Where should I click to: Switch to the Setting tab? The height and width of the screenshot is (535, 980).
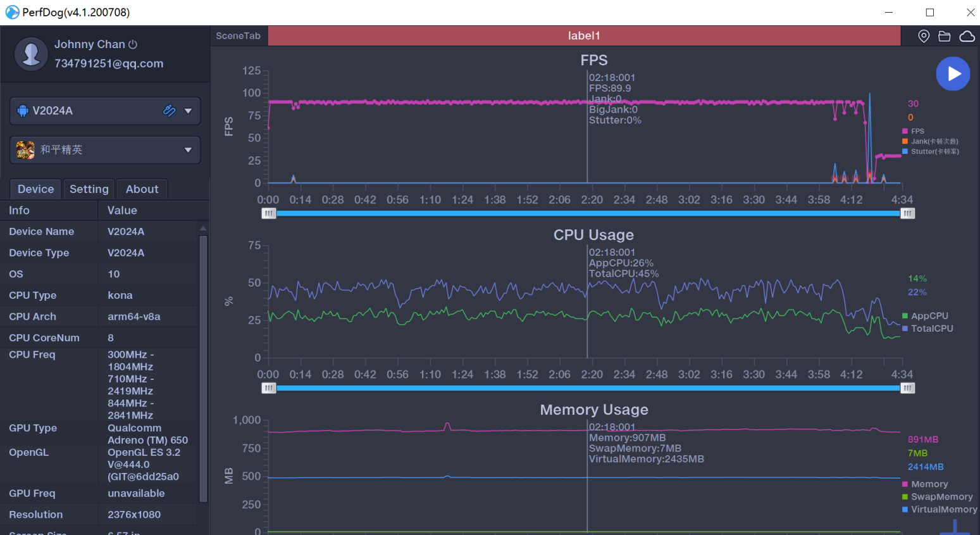(89, 189)
